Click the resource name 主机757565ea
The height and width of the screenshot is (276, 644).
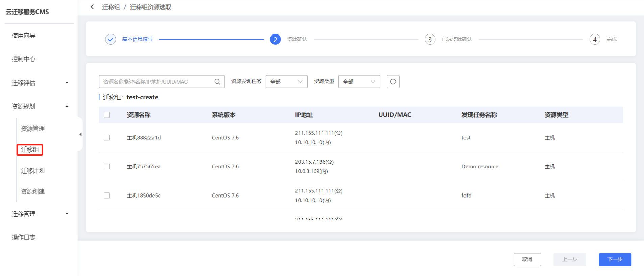click(x=144, y=166)
